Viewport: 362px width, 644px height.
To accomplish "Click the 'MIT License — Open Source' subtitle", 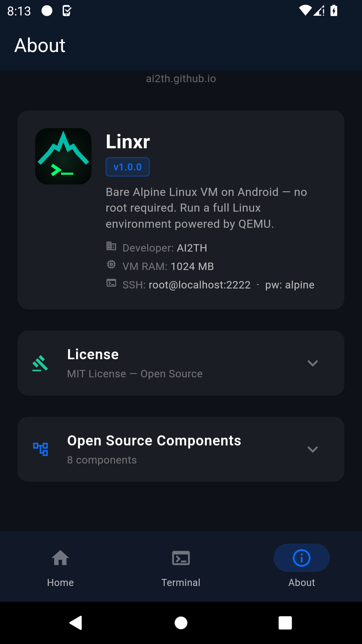I will pyautogui.click(x=135, y=374).
